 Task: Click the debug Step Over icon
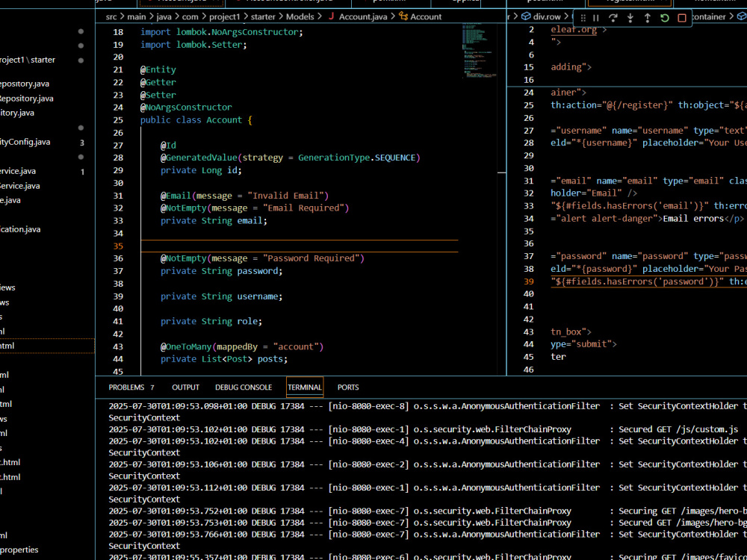coord(613,18)
